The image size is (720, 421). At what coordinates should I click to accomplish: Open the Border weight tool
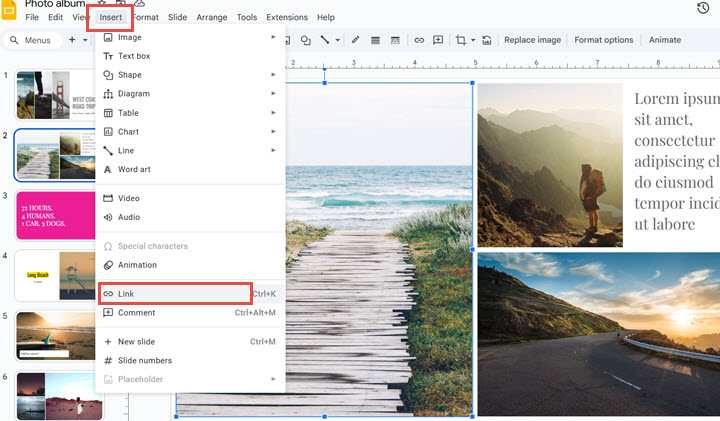(x=375, y=40)
